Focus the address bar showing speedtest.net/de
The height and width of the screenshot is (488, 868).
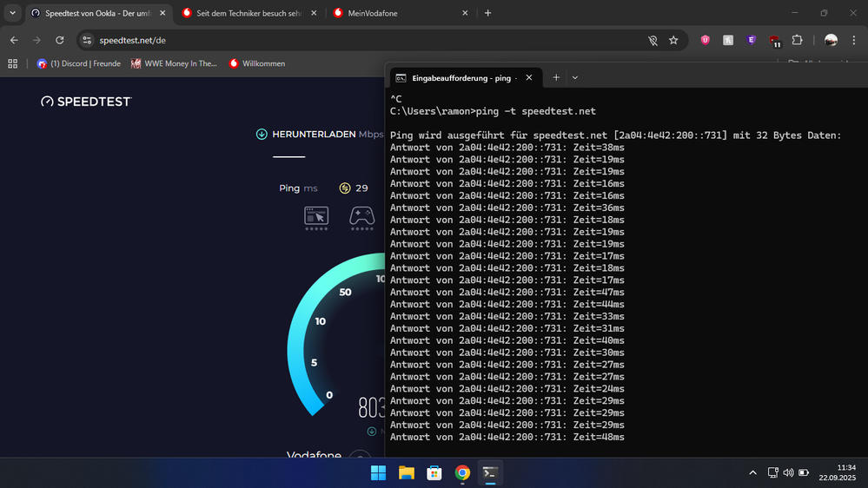tap(365, 40)
